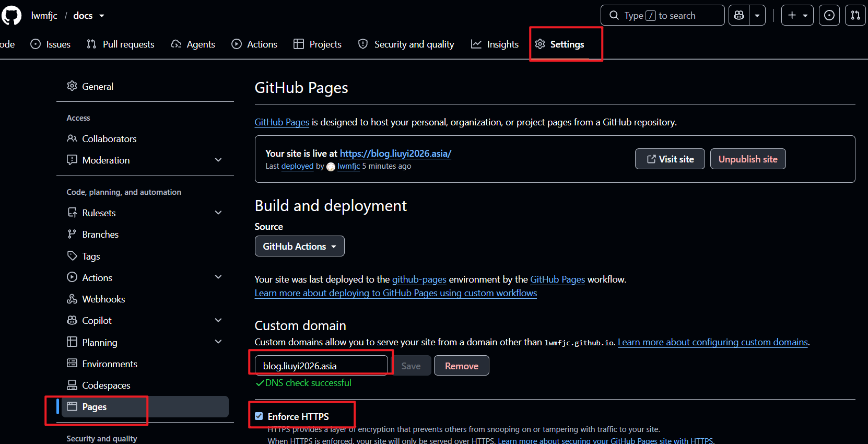Open the lwmfjc user link near deployed
868x444 pixels.
click(x=349, y=167)
